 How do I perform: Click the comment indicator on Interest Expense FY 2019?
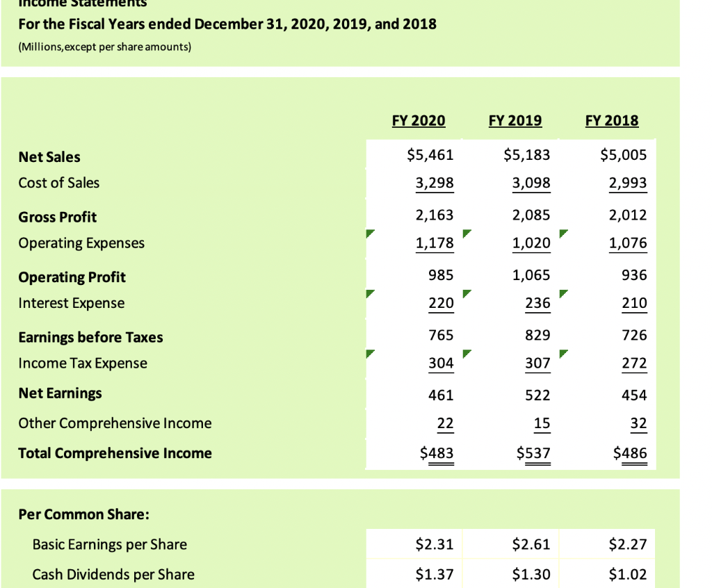[x=467, y=294]
